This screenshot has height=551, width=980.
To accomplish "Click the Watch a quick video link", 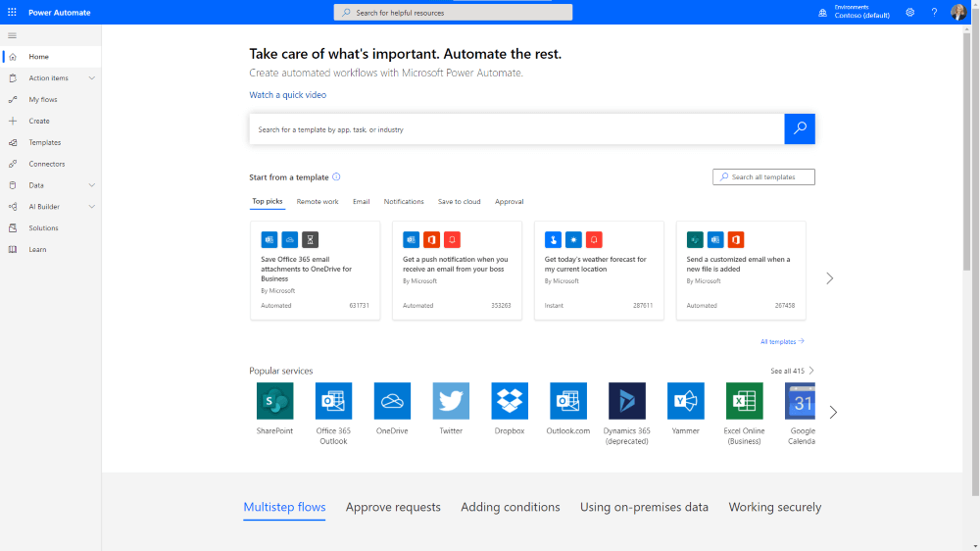I will point(287,95).
